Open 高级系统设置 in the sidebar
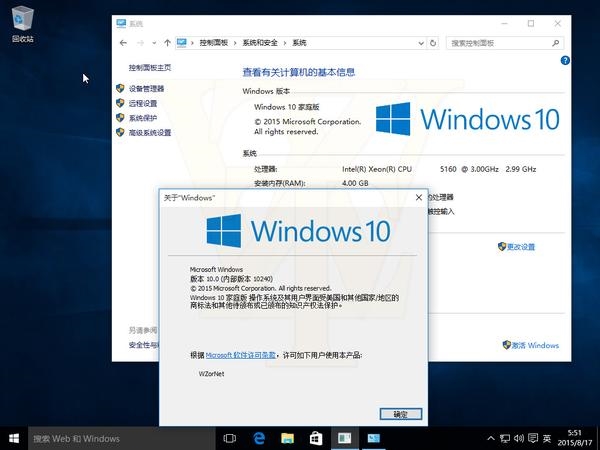Image resolution: width=600 pixels, height=450 pixels. coord(150,132)
